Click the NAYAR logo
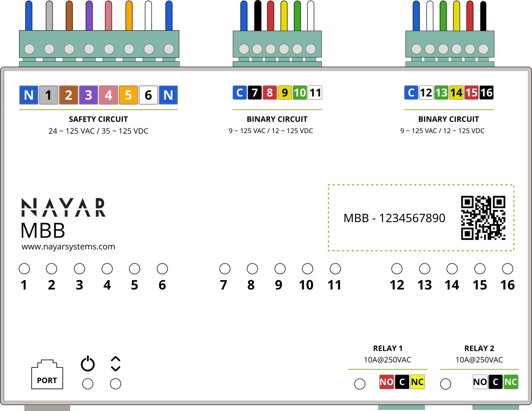Screen dimensions: 532x411 (64, 207)
